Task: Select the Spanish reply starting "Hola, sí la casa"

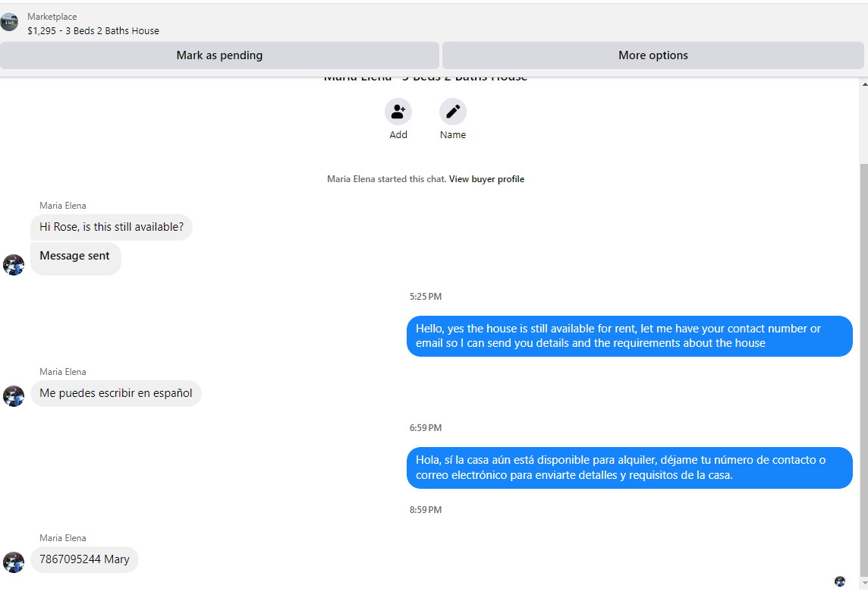Action: 630,468
